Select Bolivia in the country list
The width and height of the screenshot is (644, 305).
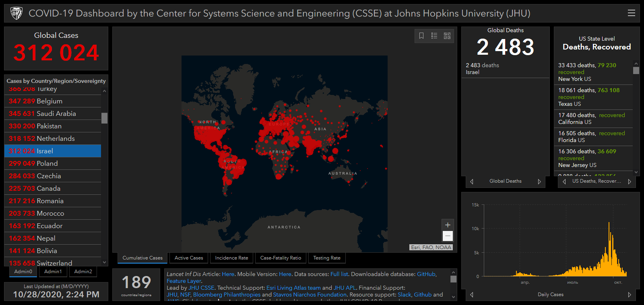click(53, 251)
